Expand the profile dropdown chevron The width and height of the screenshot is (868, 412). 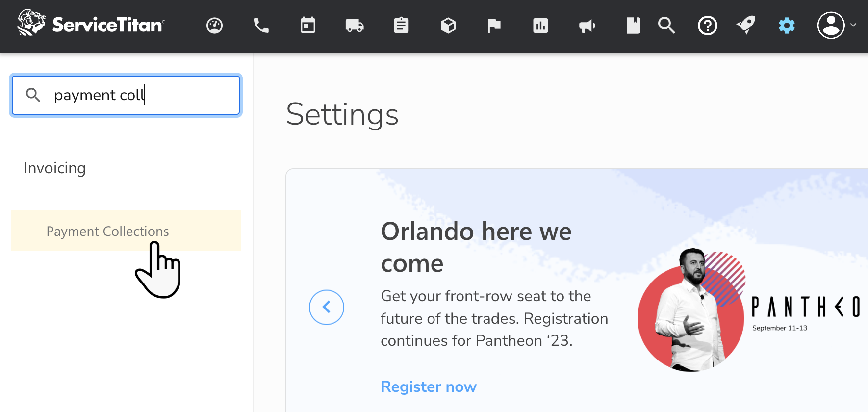click(853, 25)
